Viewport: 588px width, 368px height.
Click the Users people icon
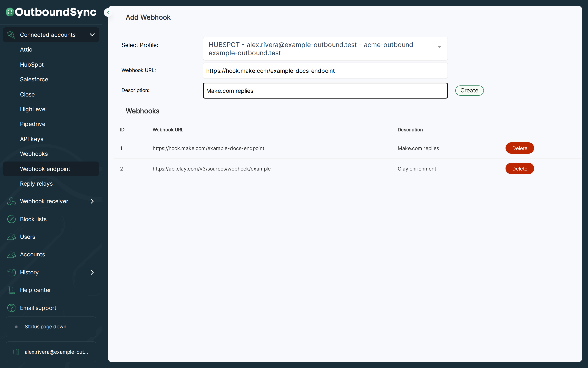(x=11, y=237)
